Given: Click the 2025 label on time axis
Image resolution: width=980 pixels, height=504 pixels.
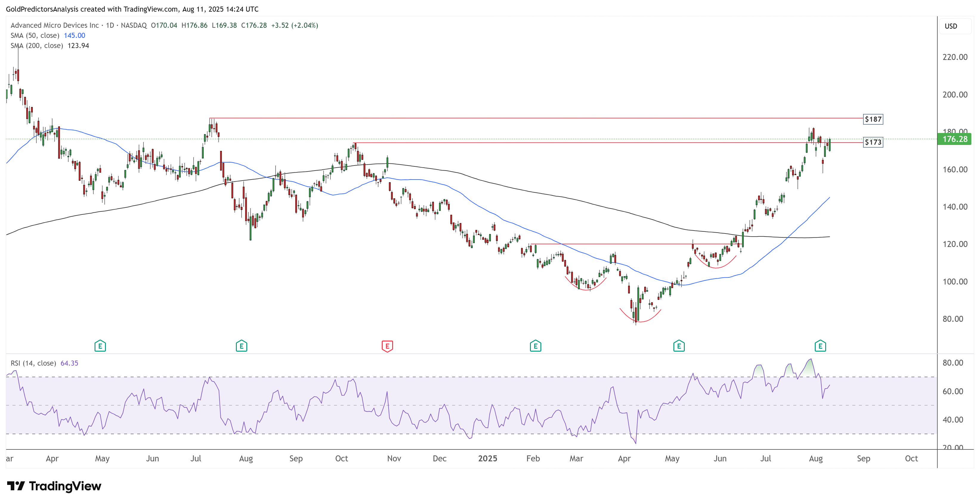Looking at the screenshot, I should pos(488,458).
